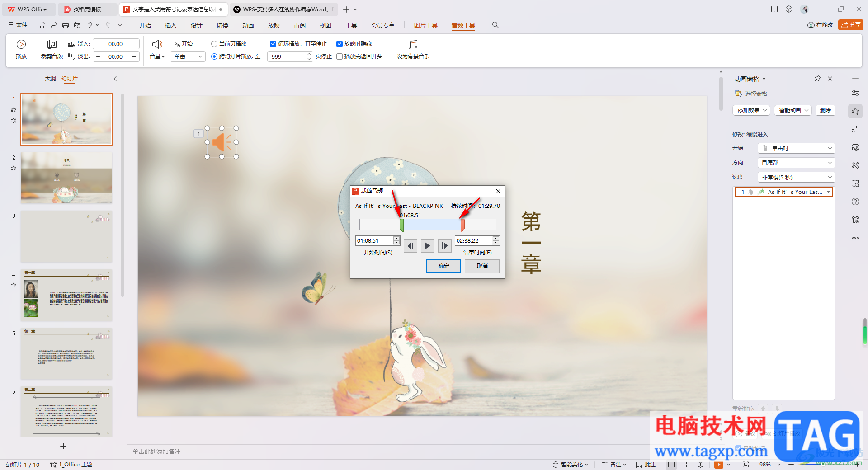Screen dimensions: 868x470
Task: Open selection pane (选择窗格) icon
Action: pos(738,94)
